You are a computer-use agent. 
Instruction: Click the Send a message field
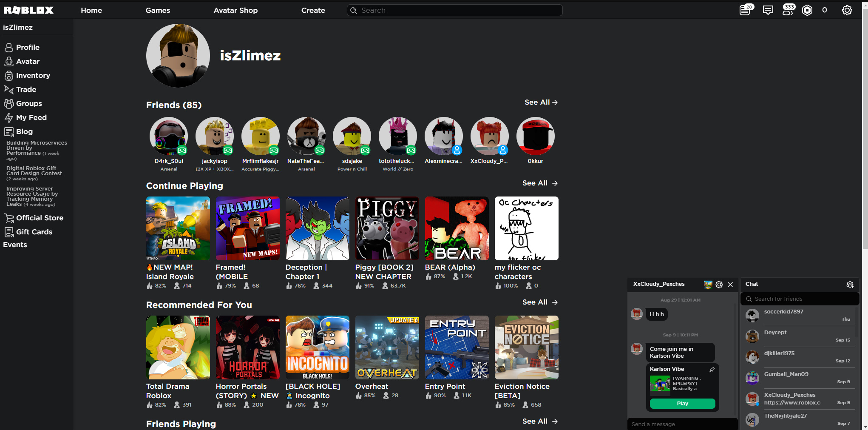point(682,424)
